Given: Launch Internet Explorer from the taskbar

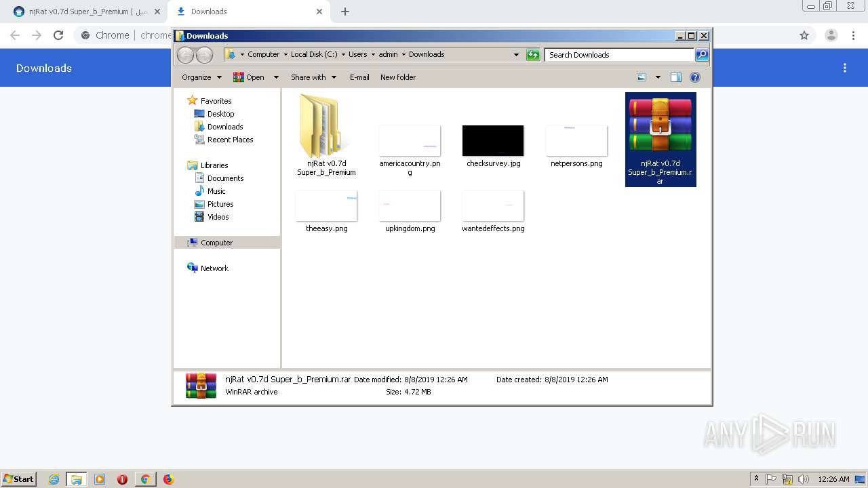Looking at the screenshot, I should tap(54, 479).
